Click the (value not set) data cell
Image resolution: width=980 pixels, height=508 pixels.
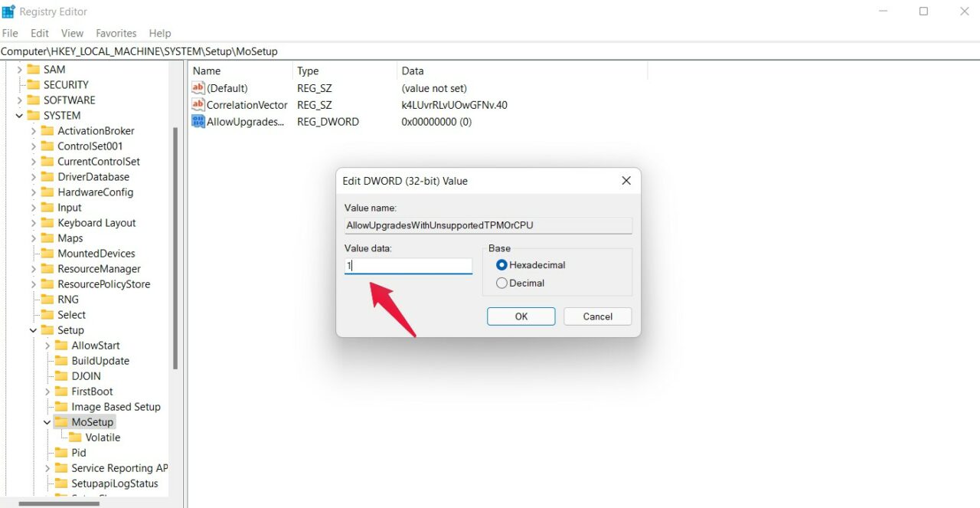434,88
